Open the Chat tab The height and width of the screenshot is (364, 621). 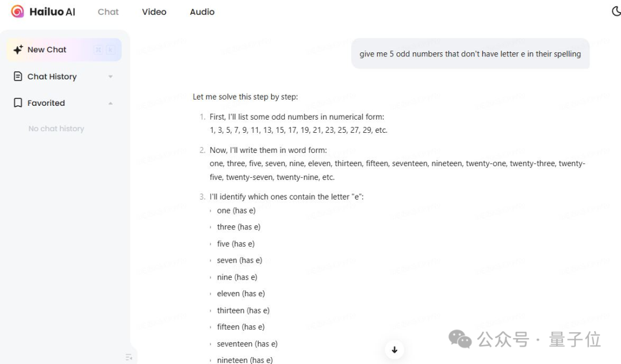click(108, 12)
